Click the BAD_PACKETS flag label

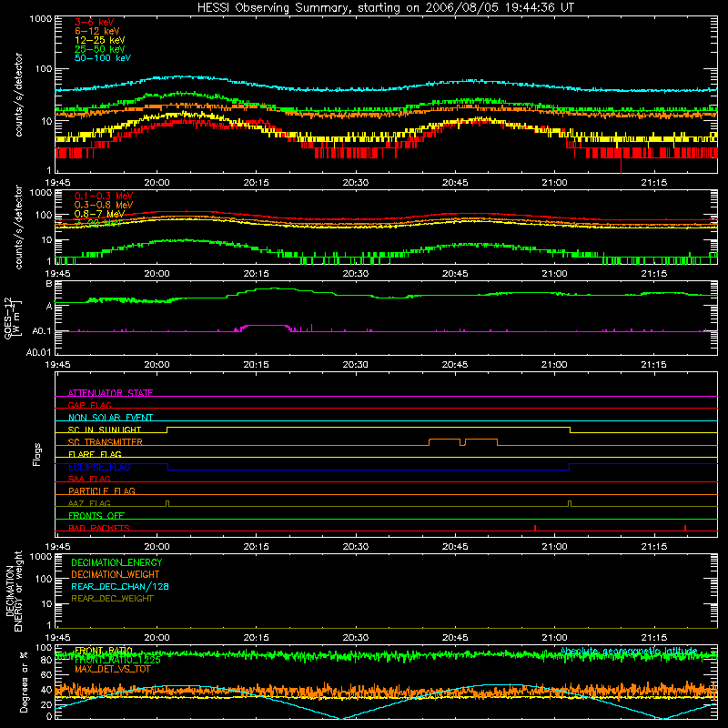pos(99,528)
